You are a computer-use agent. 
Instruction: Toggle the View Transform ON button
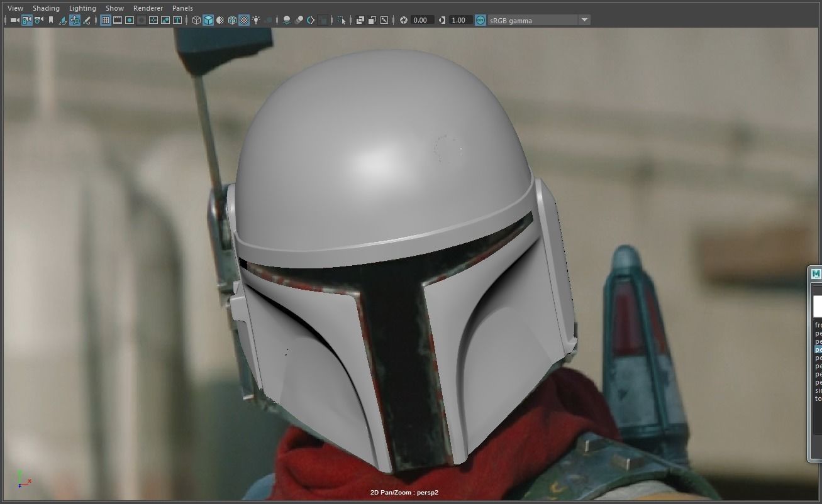[x=480, y=20]
